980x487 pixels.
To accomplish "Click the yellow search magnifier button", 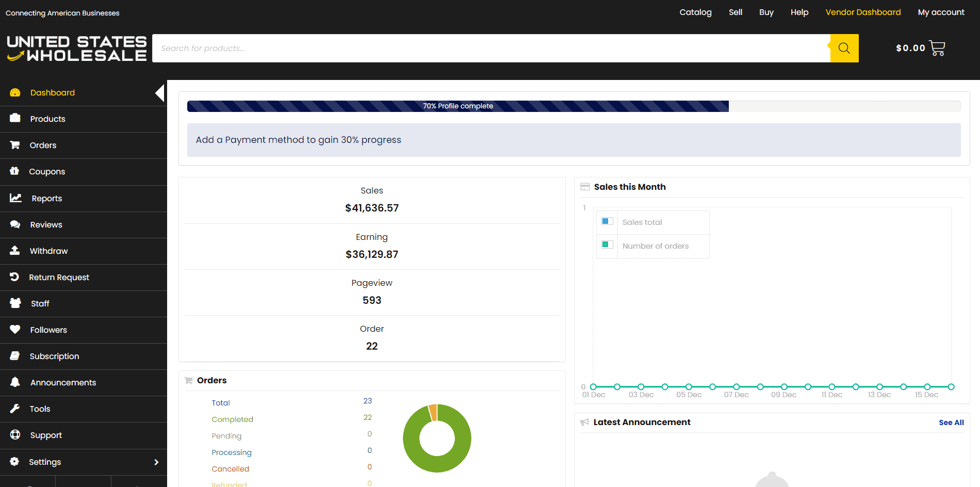I will [844, 48].
